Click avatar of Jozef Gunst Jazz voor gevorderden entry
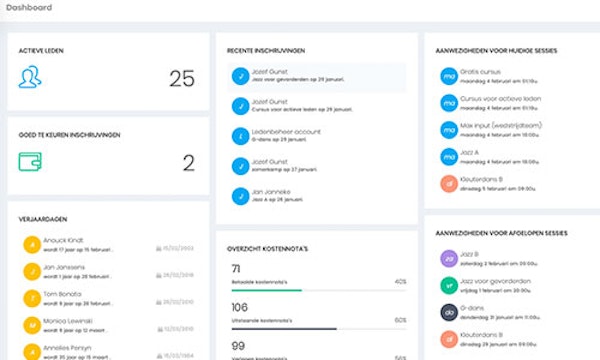Image resolution: width=600 pixels, height=360 pixels. click(241, 76)
